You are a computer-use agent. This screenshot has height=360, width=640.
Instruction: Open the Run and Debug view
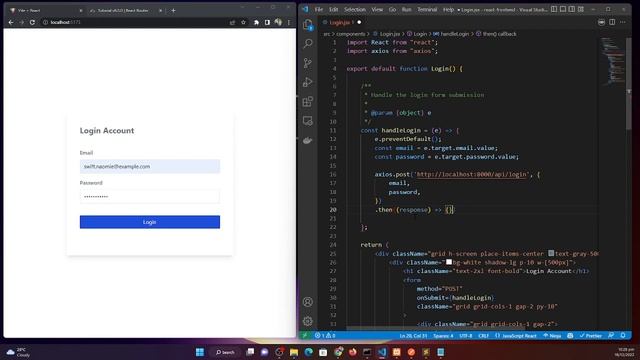click(x=308, y=82)
